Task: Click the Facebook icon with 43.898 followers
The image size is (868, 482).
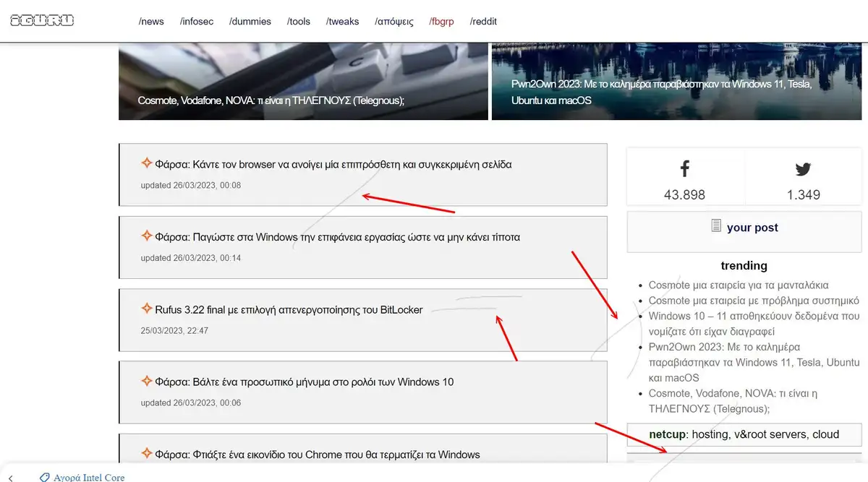Action: 684,169
